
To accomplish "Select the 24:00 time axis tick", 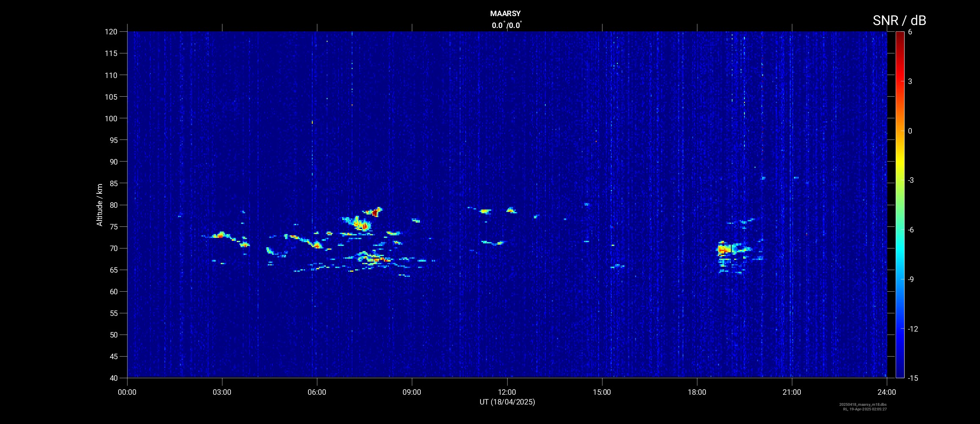I will pos(887,392).
